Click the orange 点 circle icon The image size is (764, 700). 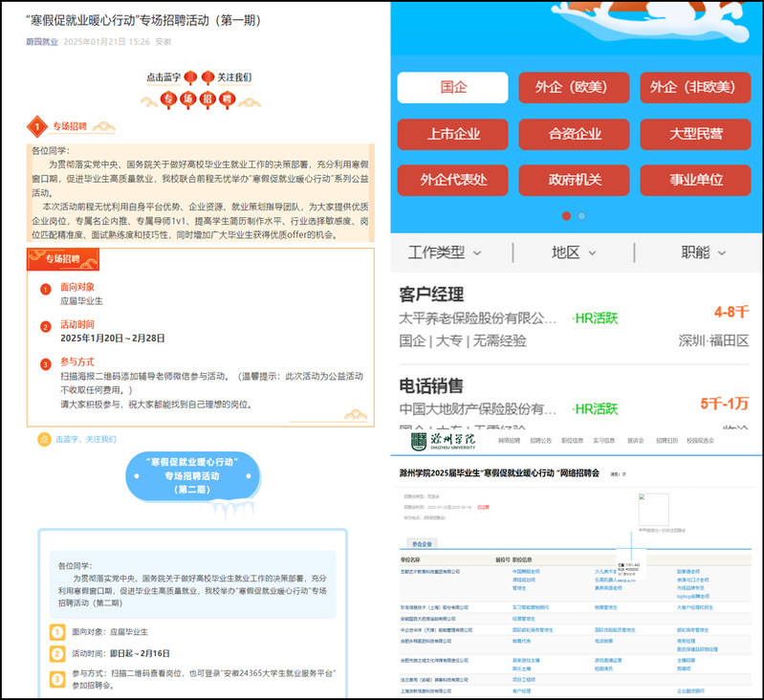pyautogui.click(x=44, y=439)
